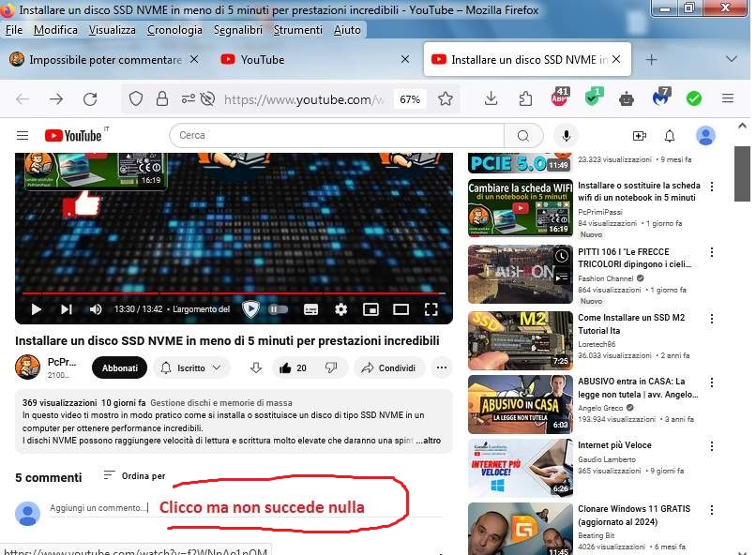Image resolution: width=756 pixels, height=555 pixels.
Task: Open a new tab with the plus button
Action: point(651,60)
